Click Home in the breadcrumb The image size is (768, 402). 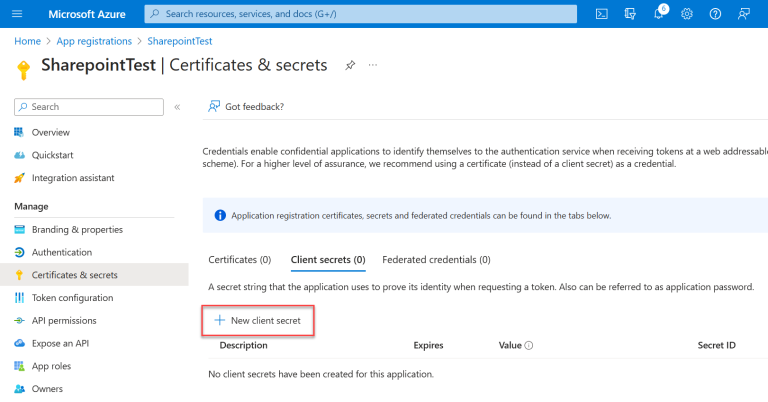[x=27, y=41]
